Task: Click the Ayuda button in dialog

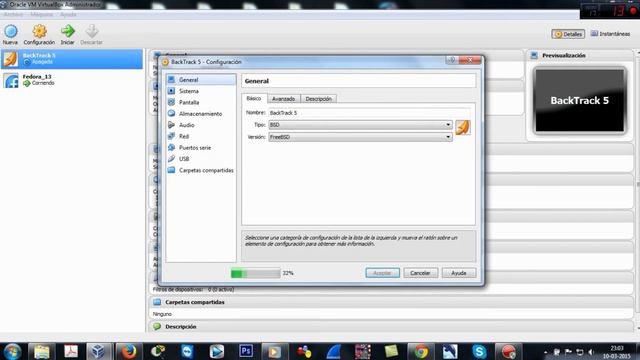Action: coord(459,273)
